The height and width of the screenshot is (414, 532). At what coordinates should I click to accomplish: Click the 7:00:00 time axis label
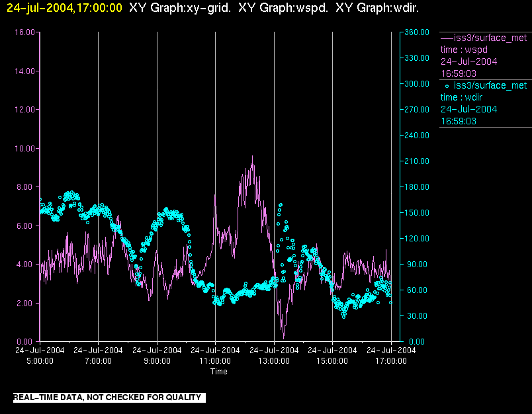(x=99, y=361)
